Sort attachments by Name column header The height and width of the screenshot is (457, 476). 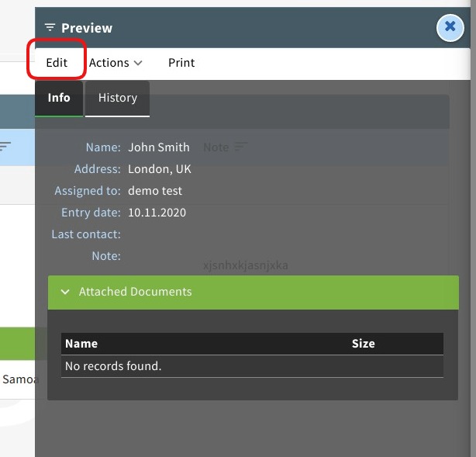81,344
